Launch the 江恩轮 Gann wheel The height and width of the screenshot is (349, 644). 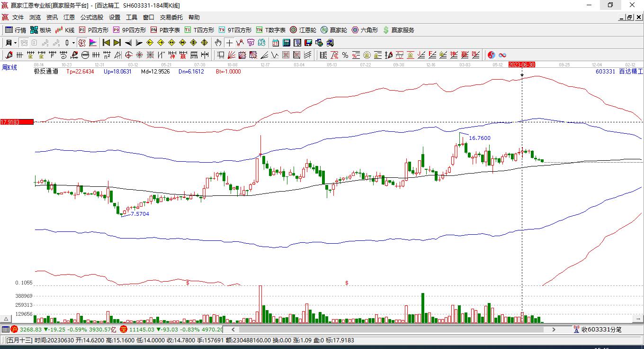pos(303,30)
